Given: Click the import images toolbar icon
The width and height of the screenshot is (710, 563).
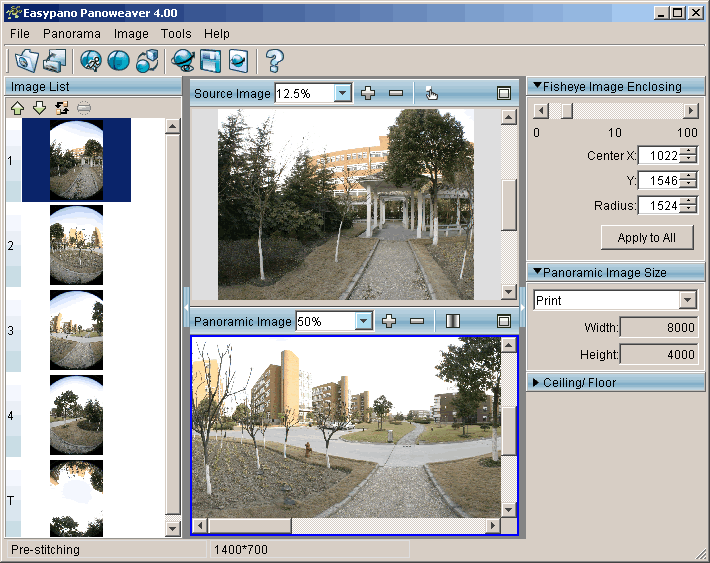Looking at the screenshot, I should click(54, 60).
